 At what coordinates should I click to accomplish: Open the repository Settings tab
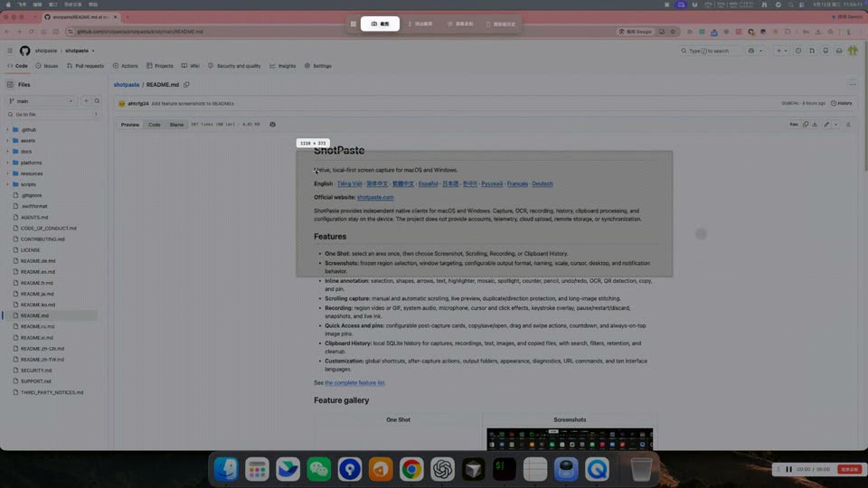[x=318, y=66]
